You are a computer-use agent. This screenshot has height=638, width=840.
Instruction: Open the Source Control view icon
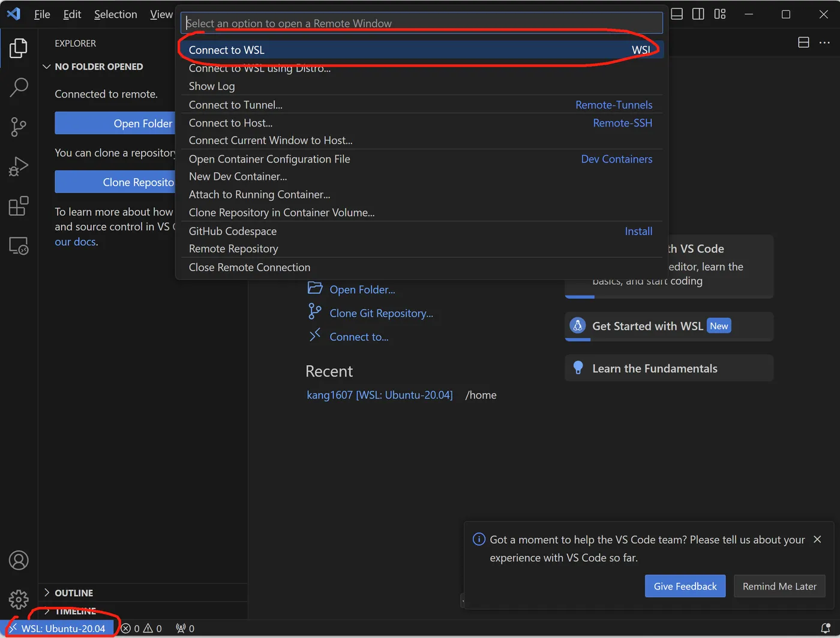(19, 127)
